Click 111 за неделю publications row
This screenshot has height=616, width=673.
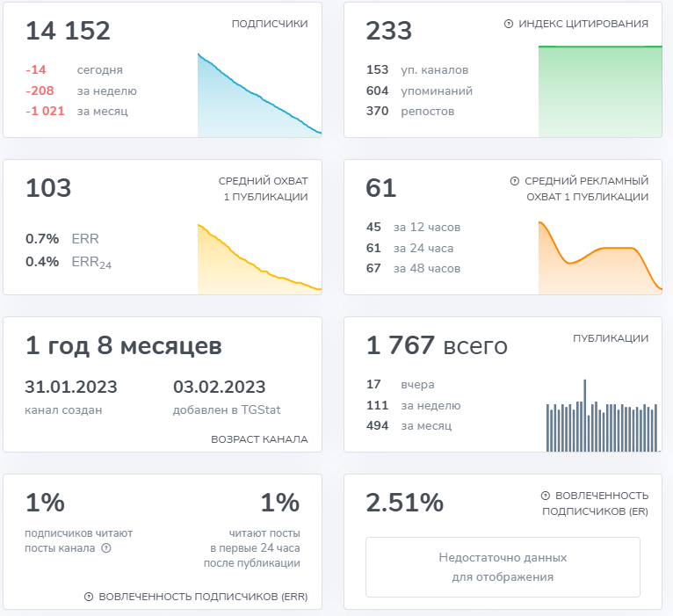(413, 406)
